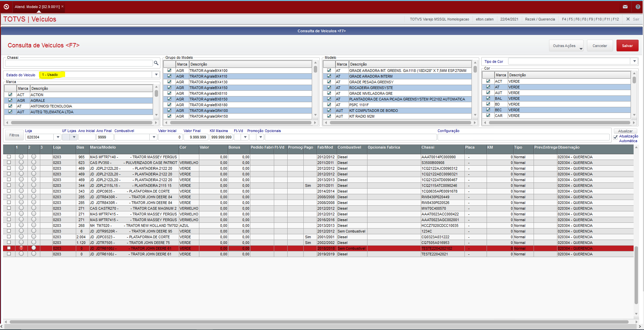Uncheck ACT ACTION brand checkbox
The height and width of the screenshot is (330, 644).
[10, 94]
